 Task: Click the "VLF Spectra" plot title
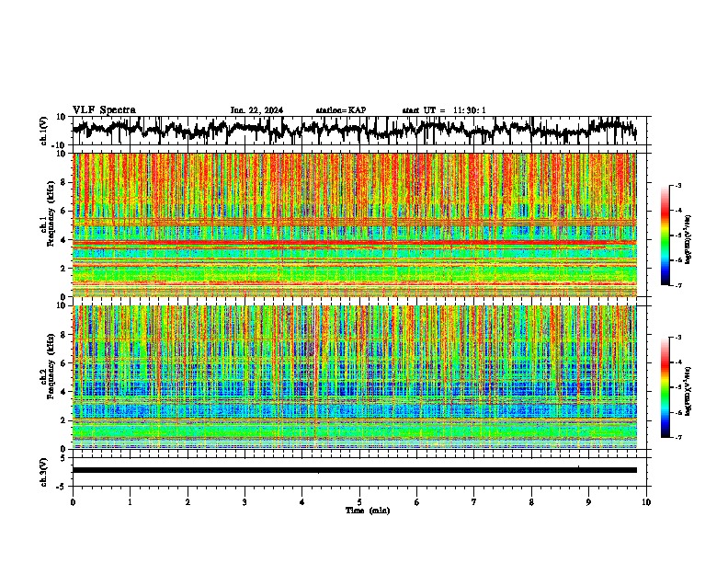104,110
